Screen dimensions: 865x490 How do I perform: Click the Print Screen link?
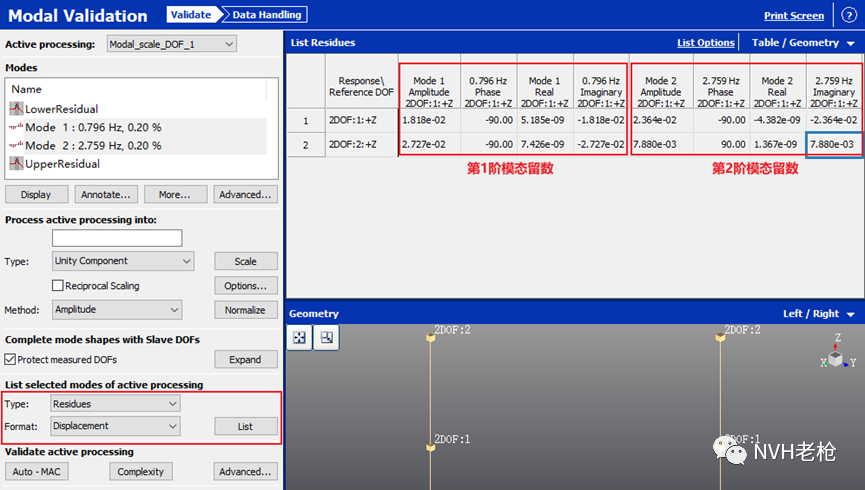(x=794, y=15)
